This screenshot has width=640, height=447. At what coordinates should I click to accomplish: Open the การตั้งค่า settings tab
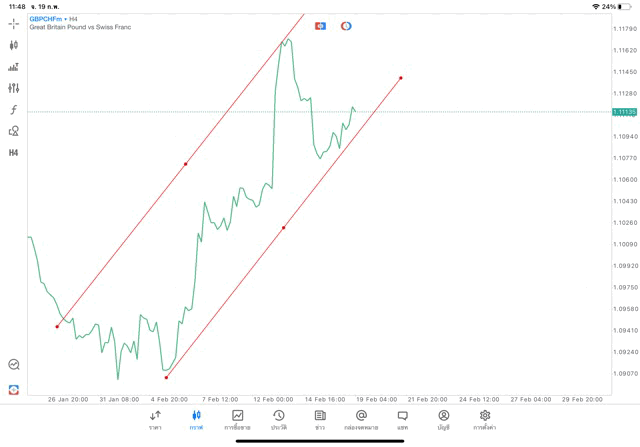tap(485, 419)
